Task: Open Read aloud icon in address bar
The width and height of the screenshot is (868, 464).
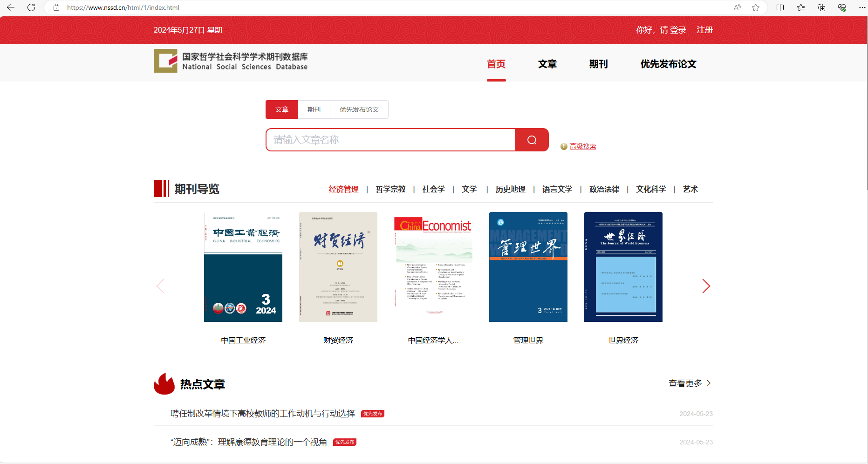Action: (737, 7)
